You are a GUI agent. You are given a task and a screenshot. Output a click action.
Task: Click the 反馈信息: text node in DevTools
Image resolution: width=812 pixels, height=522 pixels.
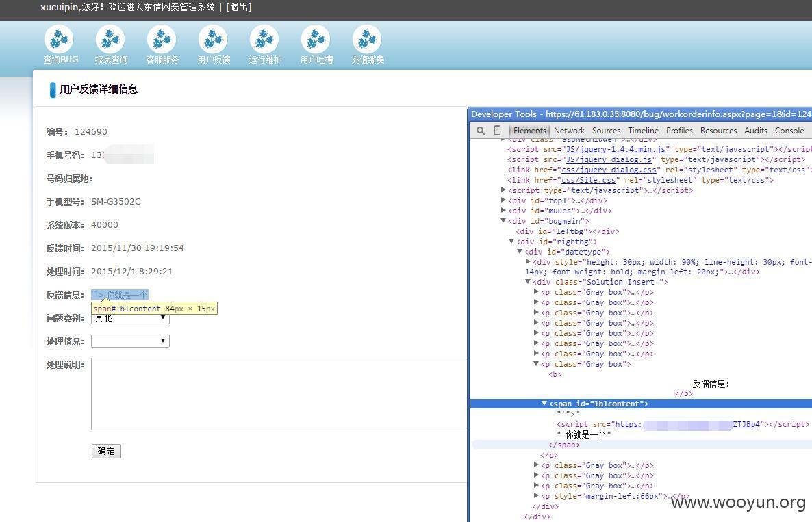pos(711,384)
